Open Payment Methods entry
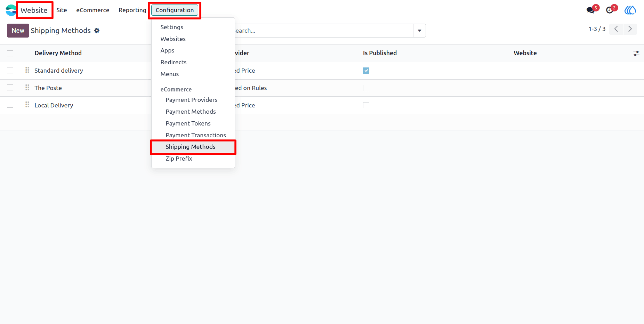Viewport: 644px width, 324px height. (191, 112)
